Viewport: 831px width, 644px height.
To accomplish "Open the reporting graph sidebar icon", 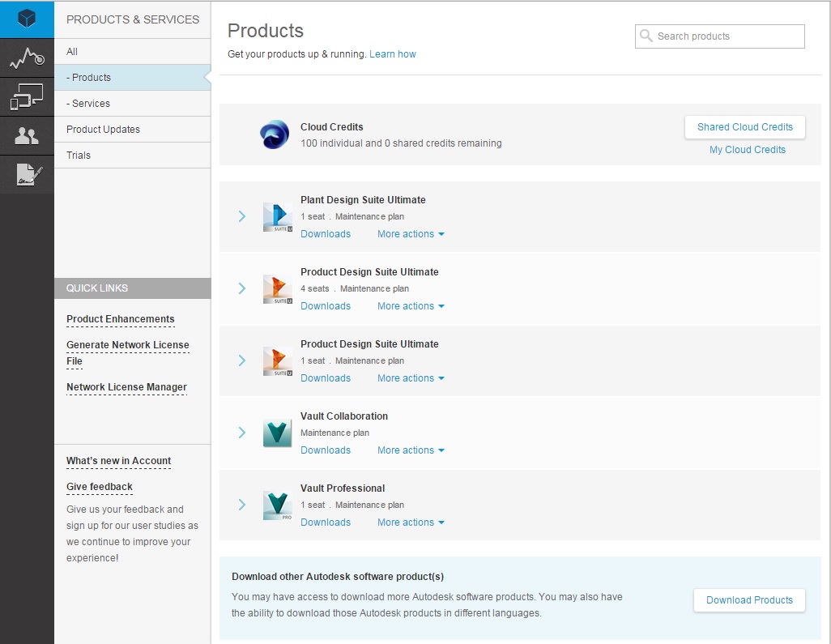I will click(27, 58).
